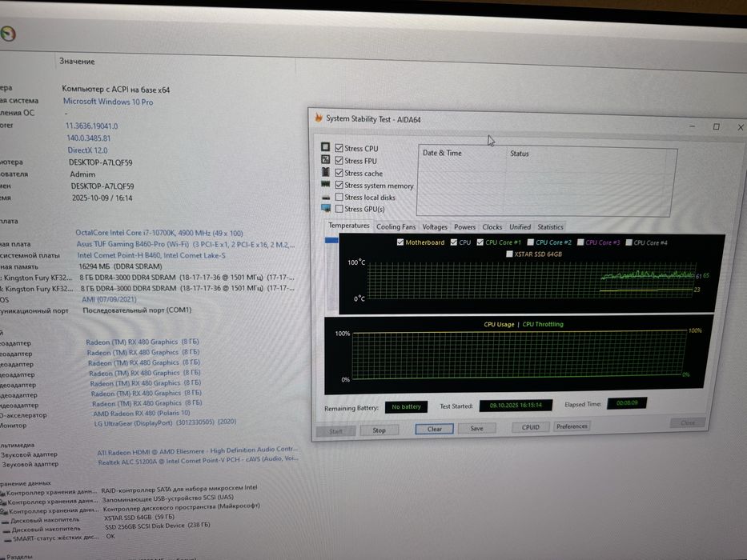Toggle the Stress cache checkbox
This screenshot has width=747, height=560.
coord(339,173)
